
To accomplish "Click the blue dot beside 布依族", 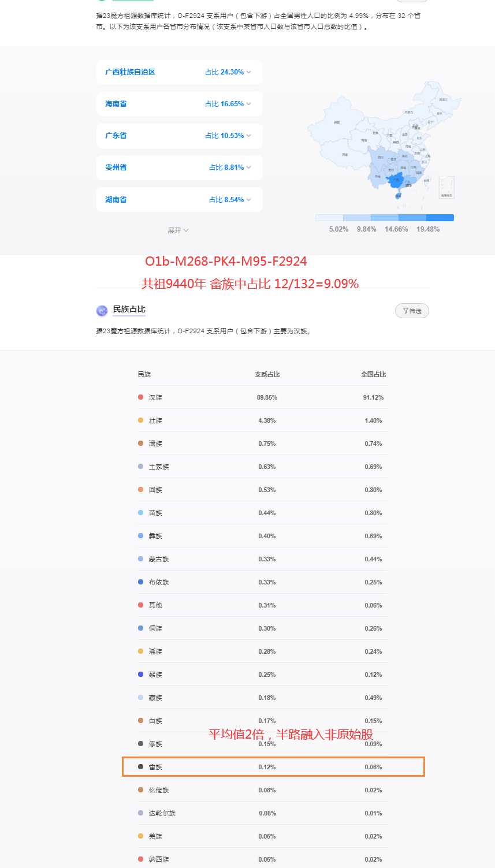I will (140, 582).
